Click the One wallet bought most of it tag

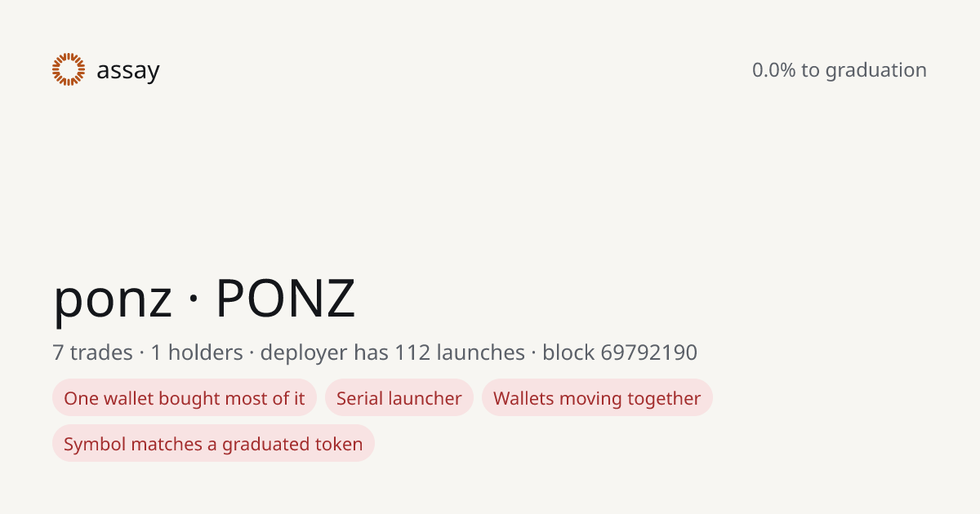click(x=185, y=398)
